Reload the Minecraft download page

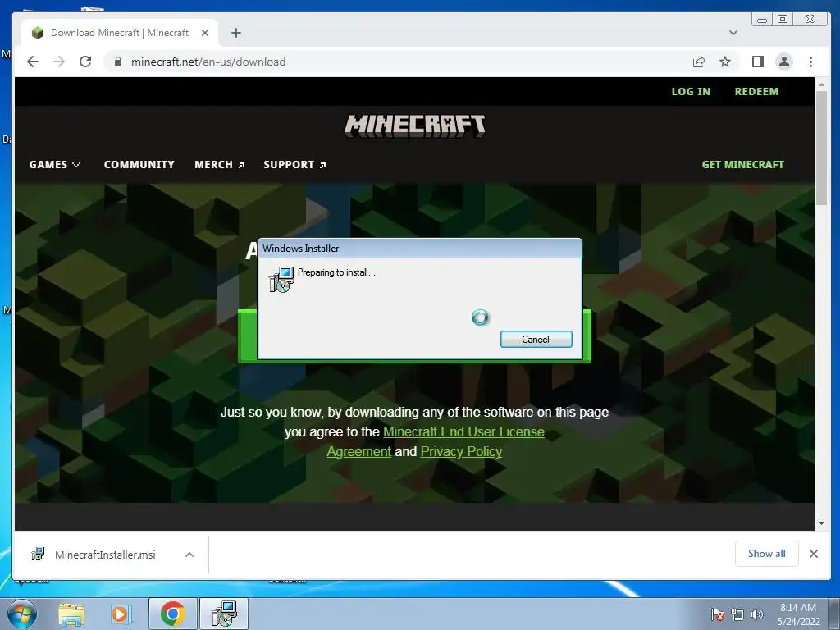[x=85, y=62]
